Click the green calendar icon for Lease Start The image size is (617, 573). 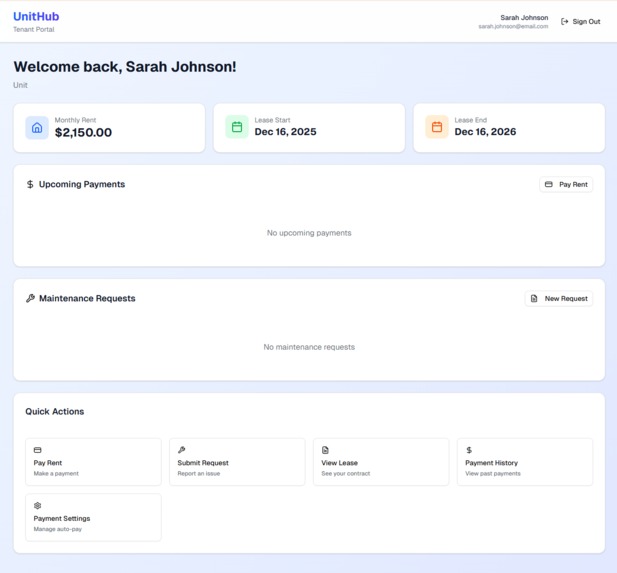237,127
